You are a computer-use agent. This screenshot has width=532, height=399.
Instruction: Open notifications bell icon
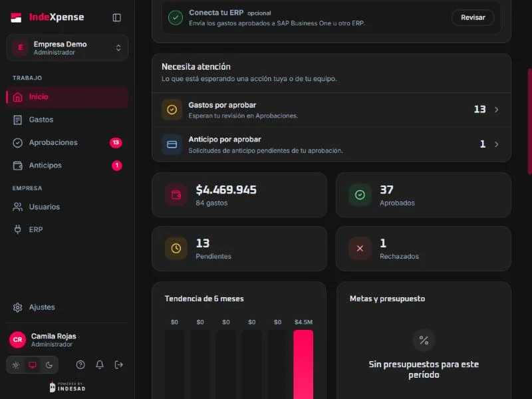(x=99, y=364)
